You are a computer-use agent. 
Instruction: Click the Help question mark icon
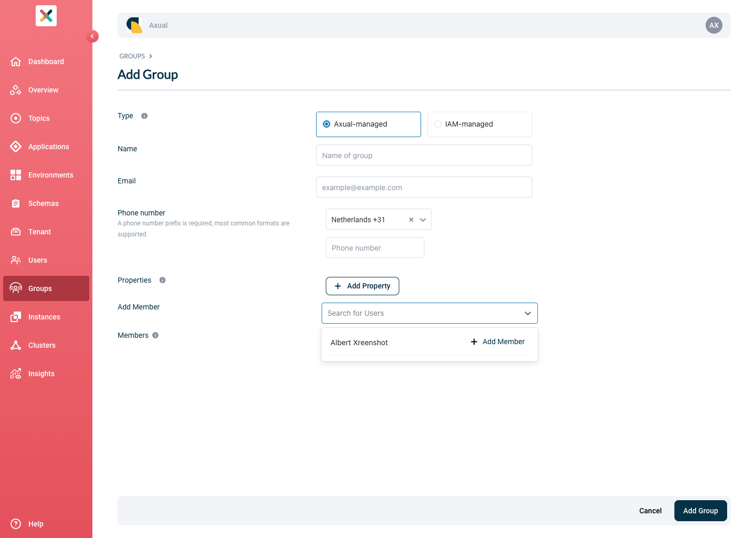tap(16, 524)
